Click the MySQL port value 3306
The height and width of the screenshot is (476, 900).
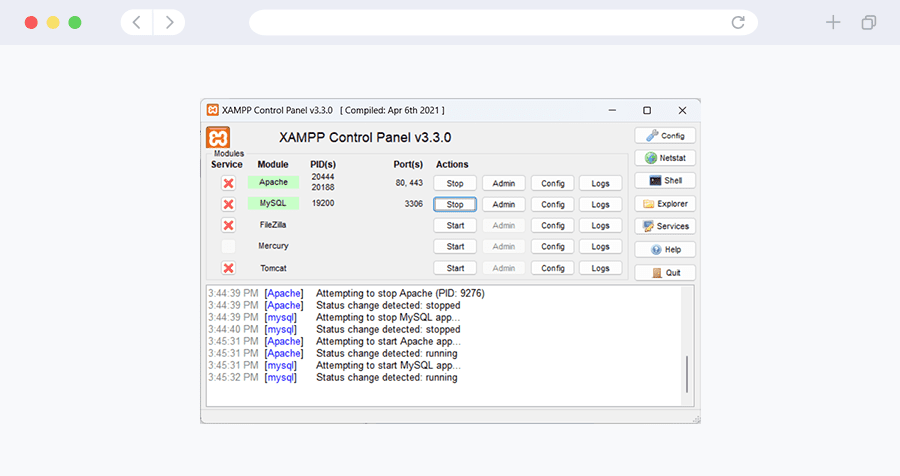click(x=413, y=204)
